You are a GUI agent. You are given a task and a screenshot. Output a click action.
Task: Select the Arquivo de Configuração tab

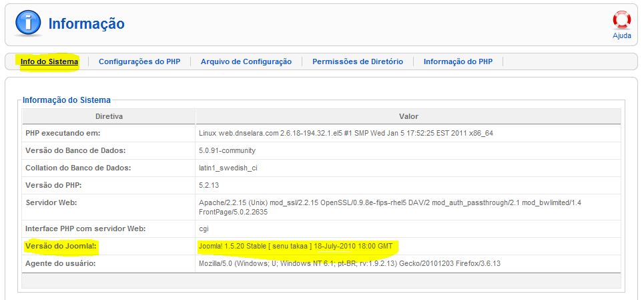click(246, 61)
